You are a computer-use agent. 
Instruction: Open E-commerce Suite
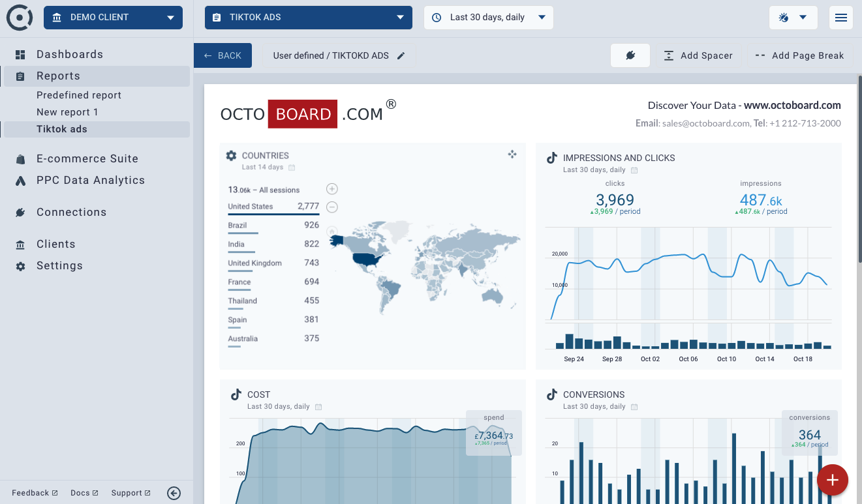(87, 158)
